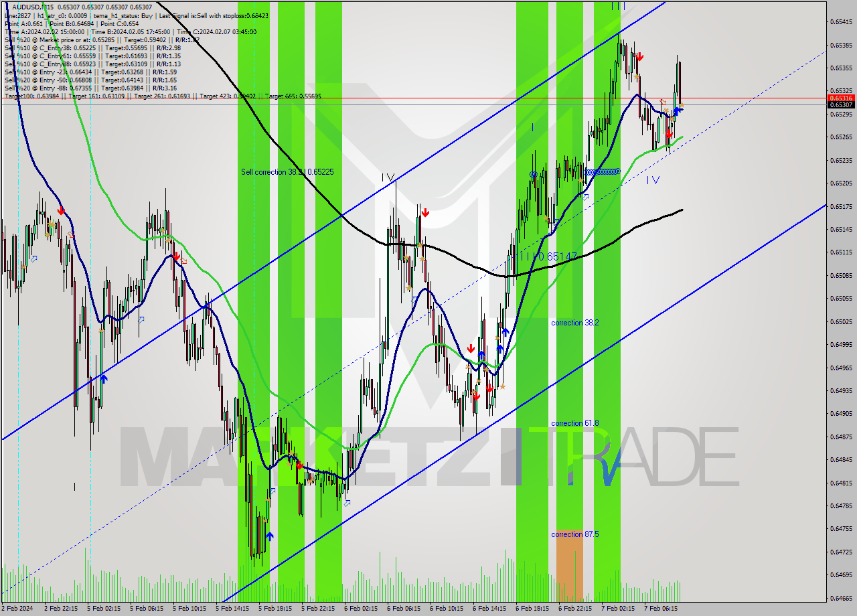Click the red sell arrow at the top near 7 Feb 02:15
Screen dimensions: 857x616
coord(640,58)
